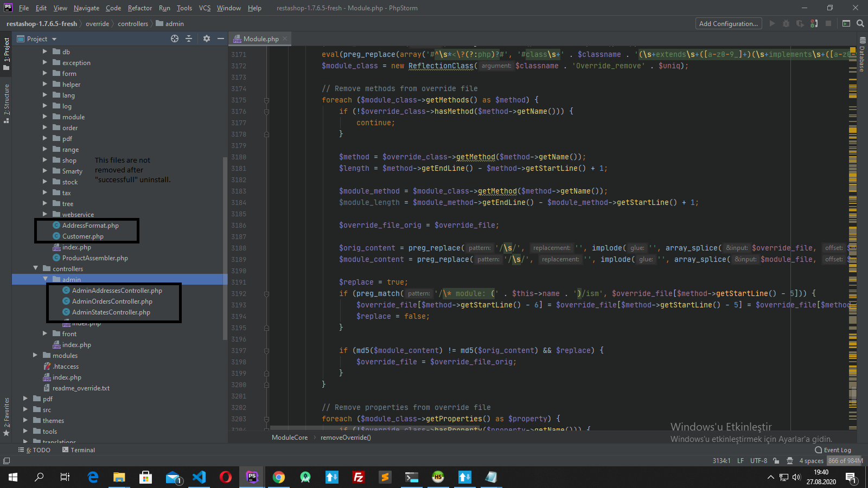Open the search everywhere magnifier icon
Viewport: 868px width, 488px height.
coord(860,23)
